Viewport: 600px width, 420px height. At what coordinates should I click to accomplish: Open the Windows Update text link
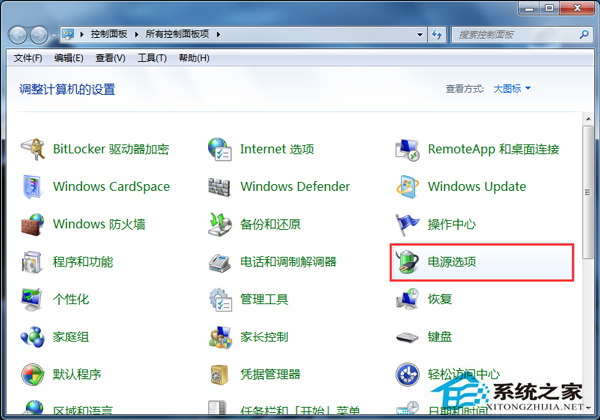point(477,187)
